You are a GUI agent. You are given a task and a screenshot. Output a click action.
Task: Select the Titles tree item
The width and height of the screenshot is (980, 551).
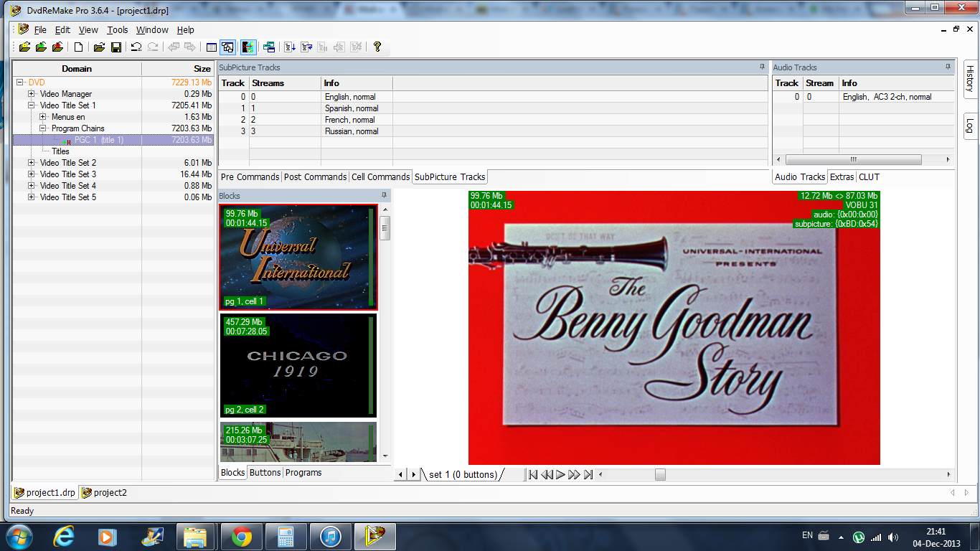pyautogui.click(x=60, y=151)
